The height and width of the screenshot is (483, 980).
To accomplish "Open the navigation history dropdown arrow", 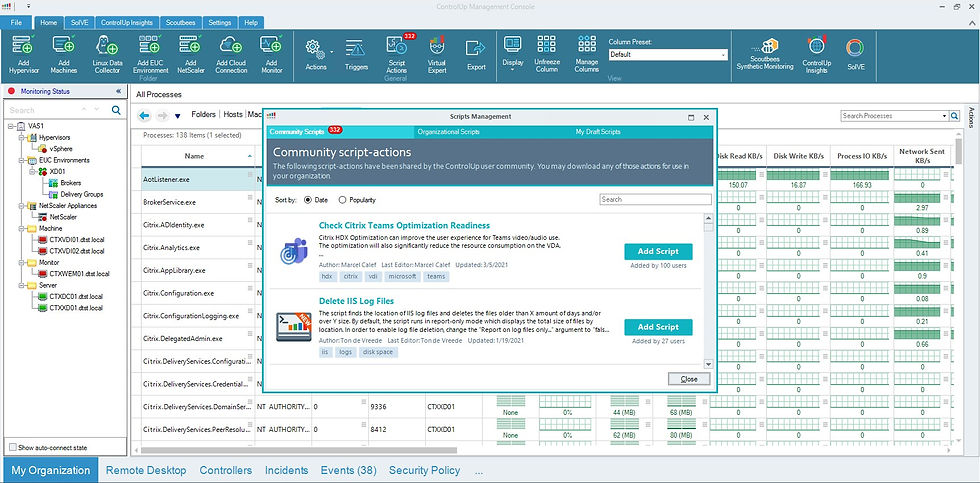I will pyautogui.click(x=178, y=116).
